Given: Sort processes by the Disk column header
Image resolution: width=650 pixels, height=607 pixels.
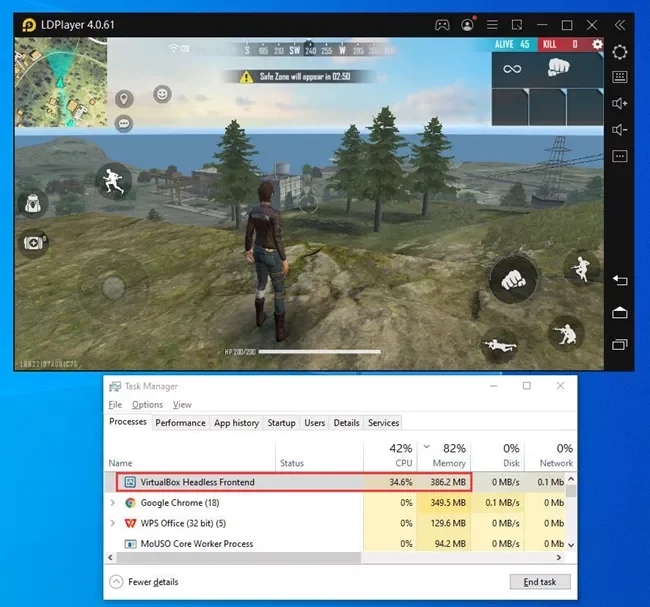Looking at the screenshot, I should [x=497, y=455].
